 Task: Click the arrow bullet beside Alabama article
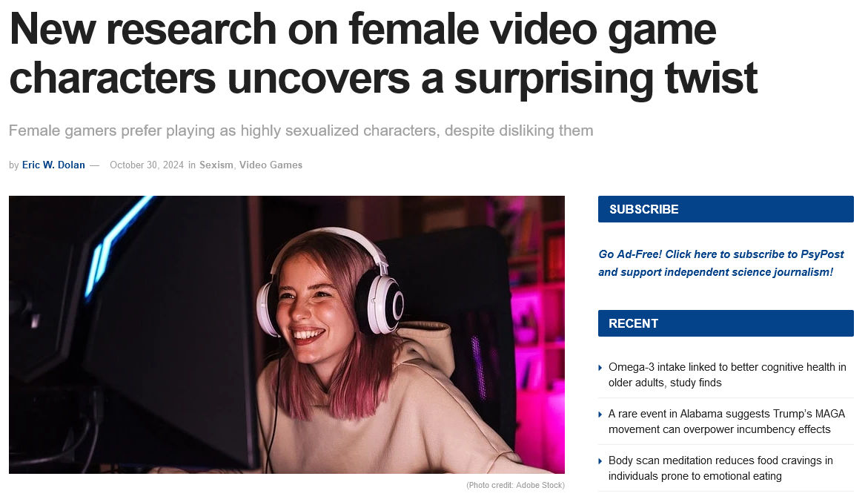(600, 414)
